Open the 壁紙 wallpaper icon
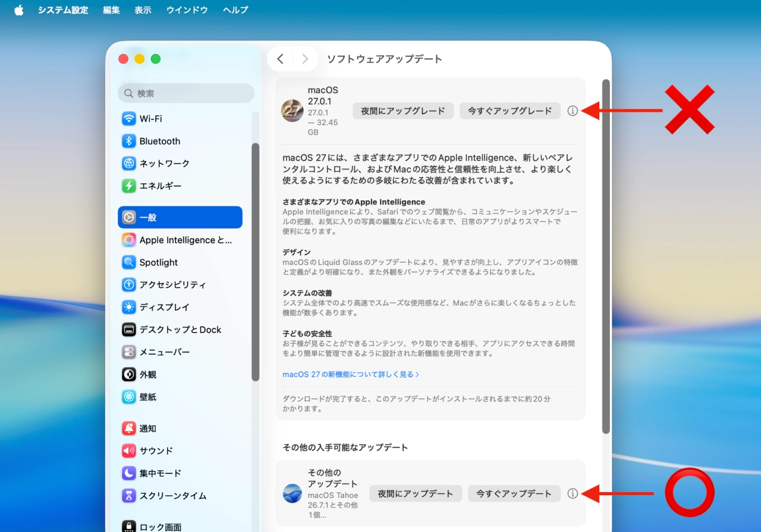Image resolution: width=761 pixels, height=532 pixels. pos(129,396)
